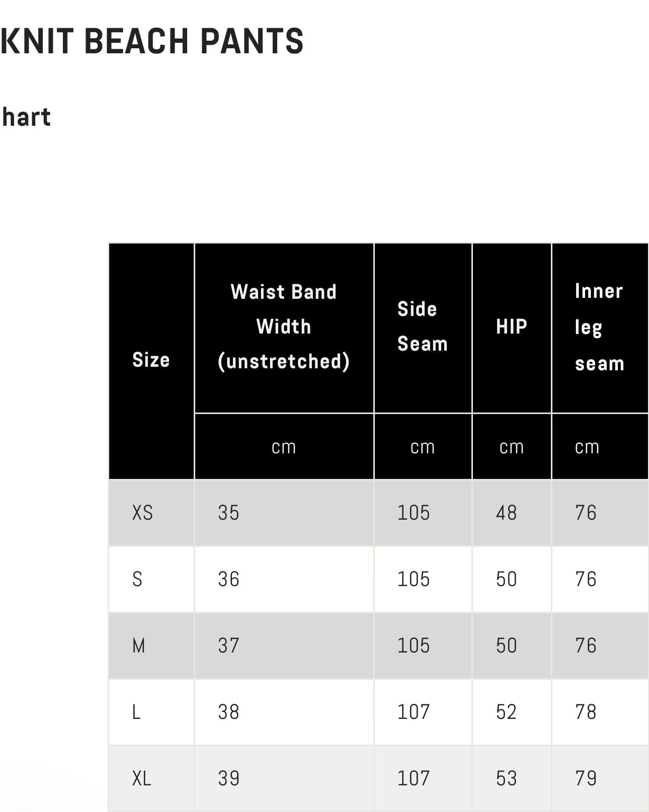Click the M size row label
Screen dimensions: 649x812
[139, 645]
